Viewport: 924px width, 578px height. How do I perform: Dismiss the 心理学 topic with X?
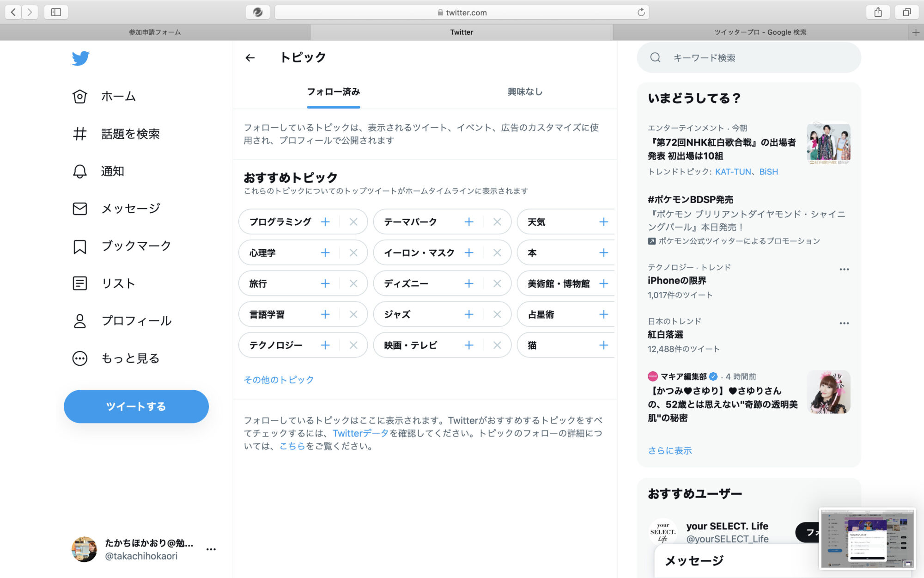pyautogui.click(x=353, y=252)
